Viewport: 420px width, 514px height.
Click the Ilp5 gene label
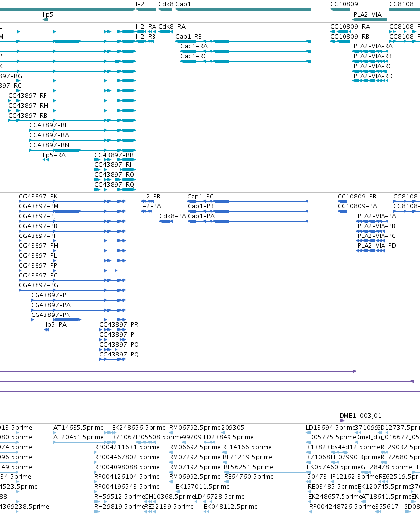click(x=48, y=15)
